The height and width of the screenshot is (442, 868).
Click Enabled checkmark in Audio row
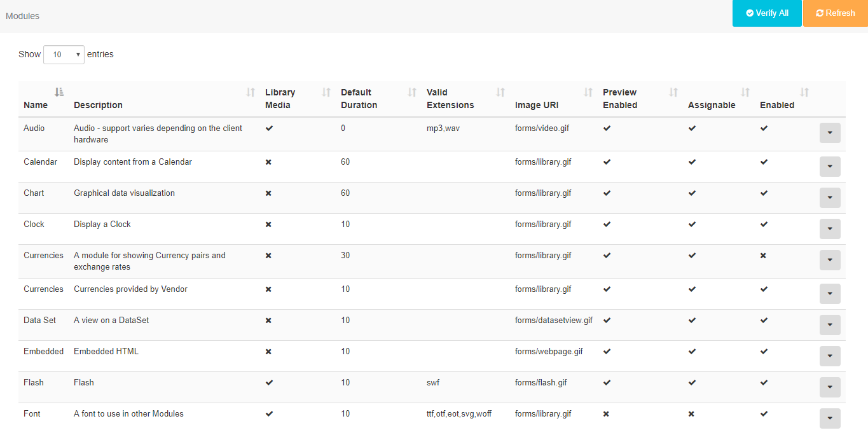coord(764,128)
